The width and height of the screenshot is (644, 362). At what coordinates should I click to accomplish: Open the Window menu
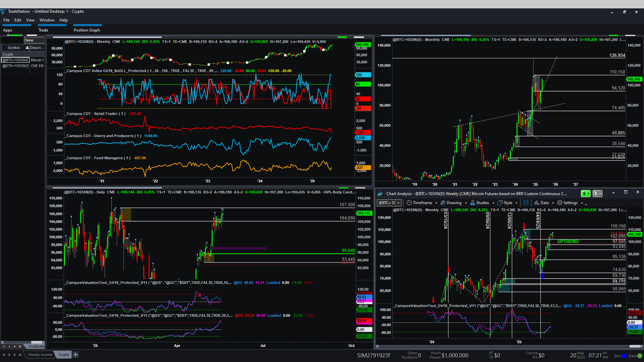point(47,20)
